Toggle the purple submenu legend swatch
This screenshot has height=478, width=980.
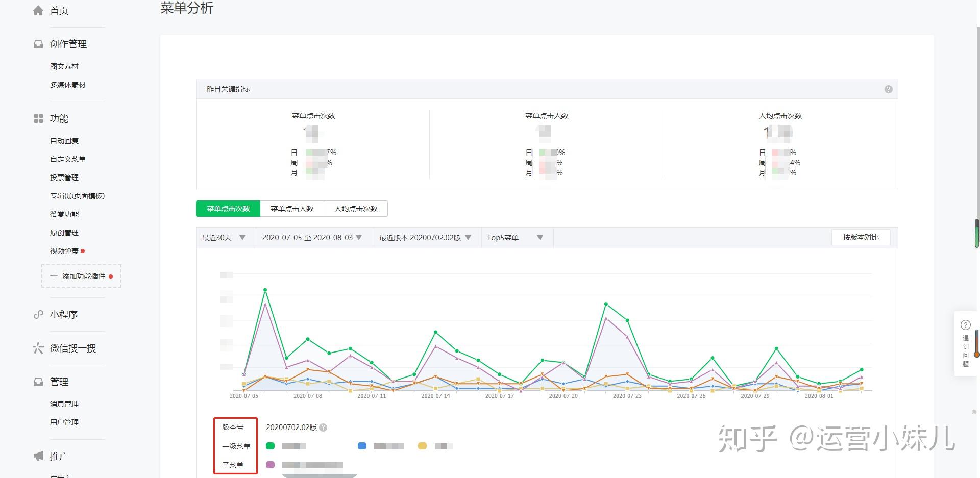coord(271,465)
